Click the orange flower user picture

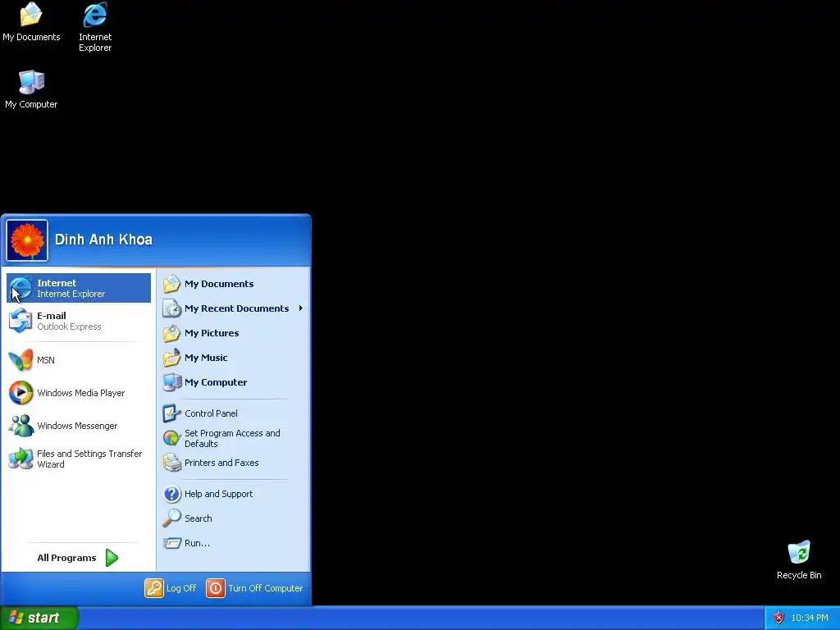(27, 240)
